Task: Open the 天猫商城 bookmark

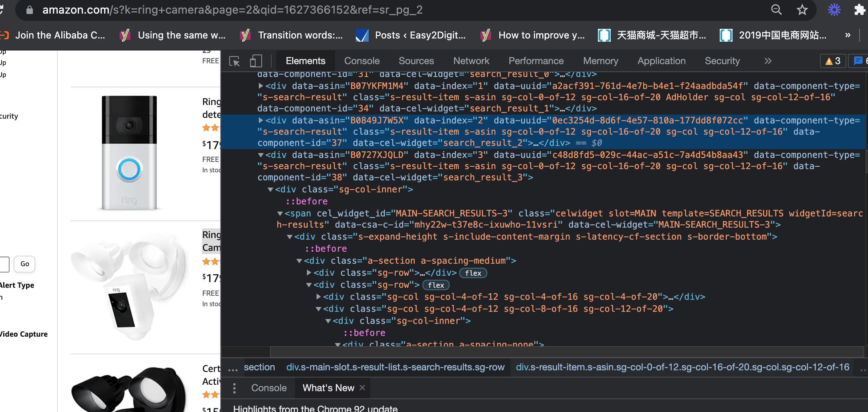Action: (652, 35)
